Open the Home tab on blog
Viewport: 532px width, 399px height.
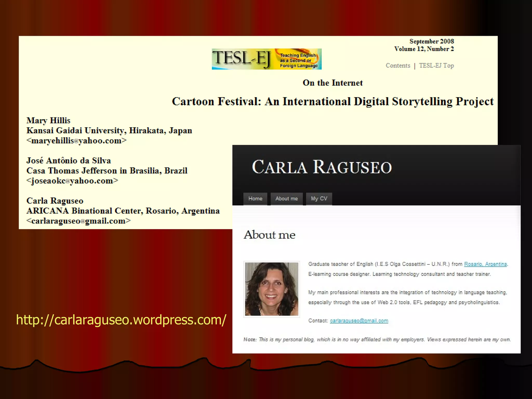255,199
